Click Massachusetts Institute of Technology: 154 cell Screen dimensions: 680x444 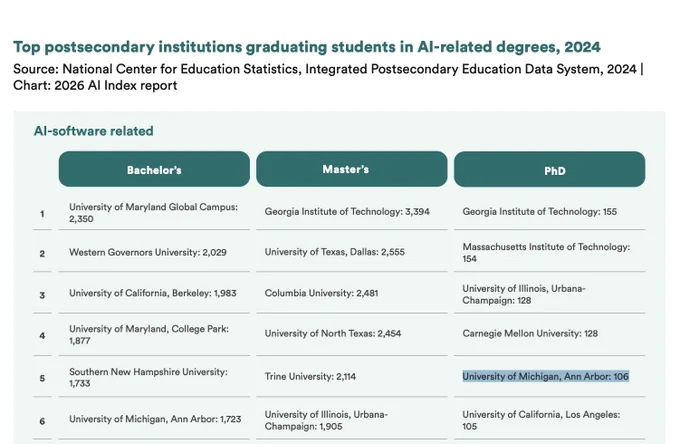point(546,252)
